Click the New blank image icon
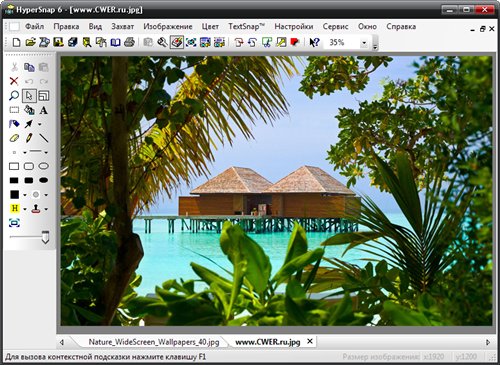This screenshot has width=500, height=365. (x=16, y=42)
